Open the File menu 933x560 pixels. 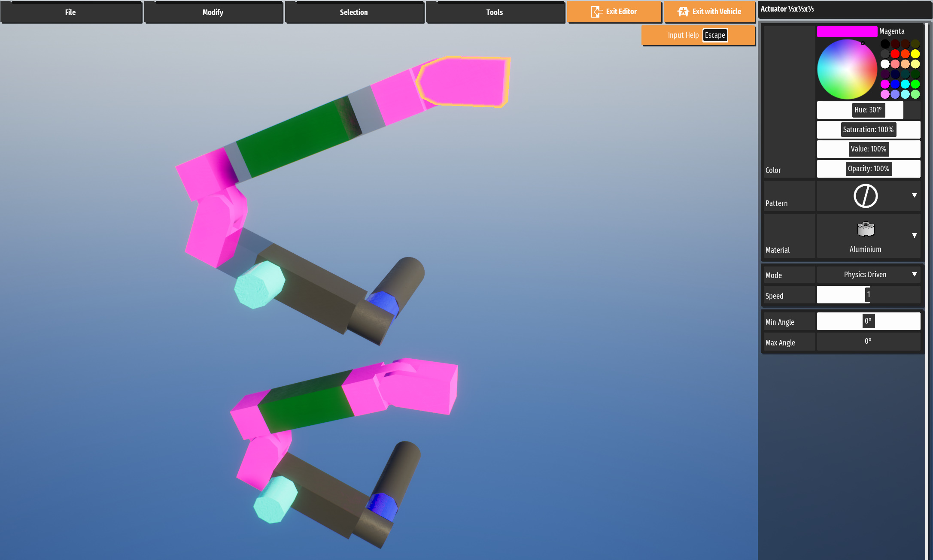(x=71, y=12)
